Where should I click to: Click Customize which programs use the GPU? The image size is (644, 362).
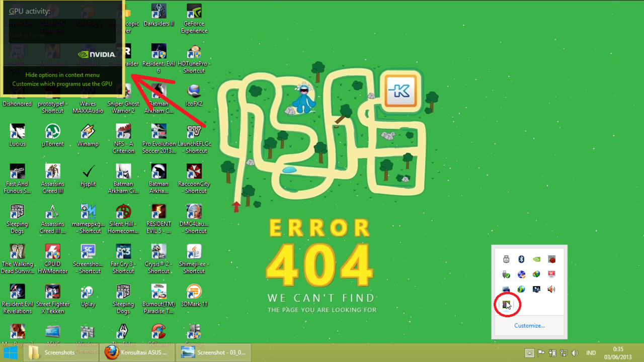62,84
